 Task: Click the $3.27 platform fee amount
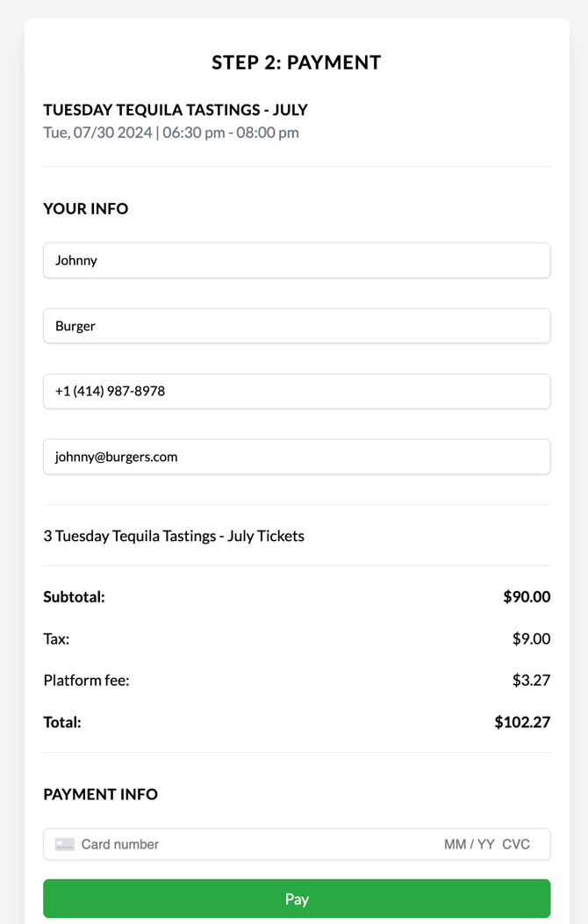[x=531, y=680]
